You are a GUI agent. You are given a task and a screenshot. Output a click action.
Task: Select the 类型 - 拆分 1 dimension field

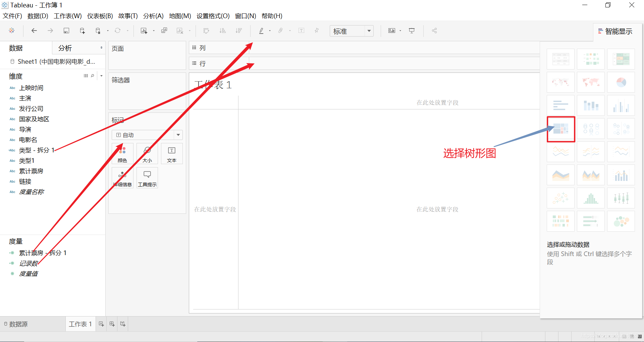tap(37, 150)
